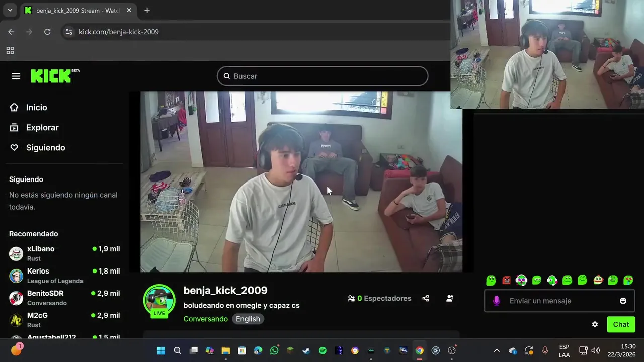
Task: Click the benja_kick_2009 channel name
Action: pos(225,290)
